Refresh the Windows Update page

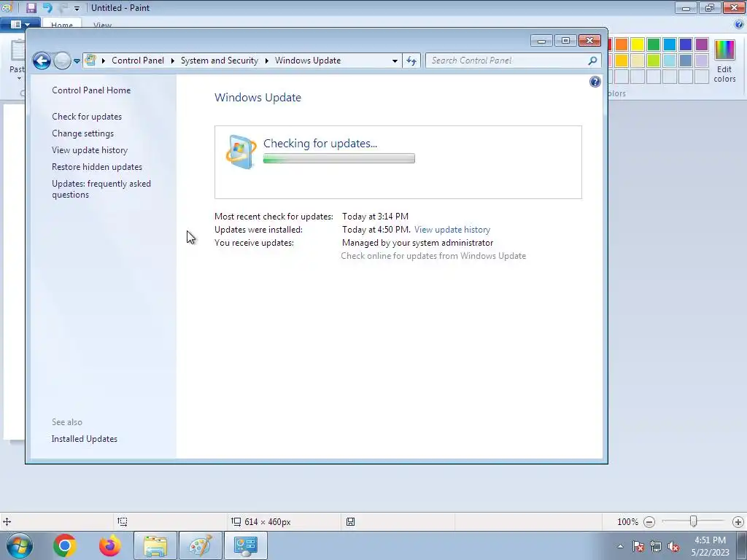(411, 61)
